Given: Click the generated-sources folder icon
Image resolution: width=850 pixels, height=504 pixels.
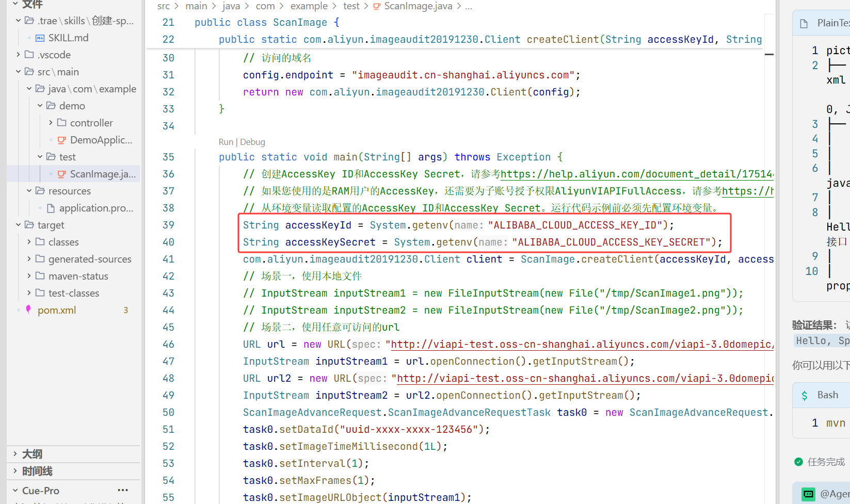Looking at the screenshot, I should tap(40, 259).
